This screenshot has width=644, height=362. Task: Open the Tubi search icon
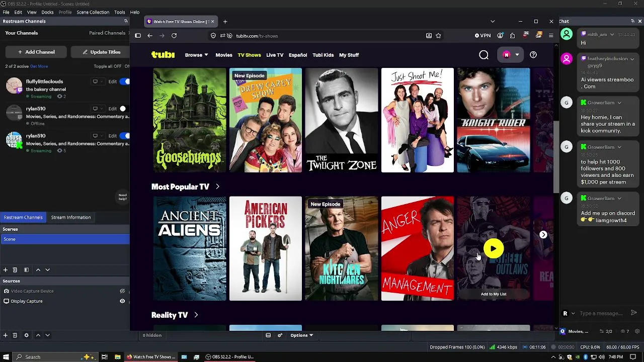tap(484, 55)
